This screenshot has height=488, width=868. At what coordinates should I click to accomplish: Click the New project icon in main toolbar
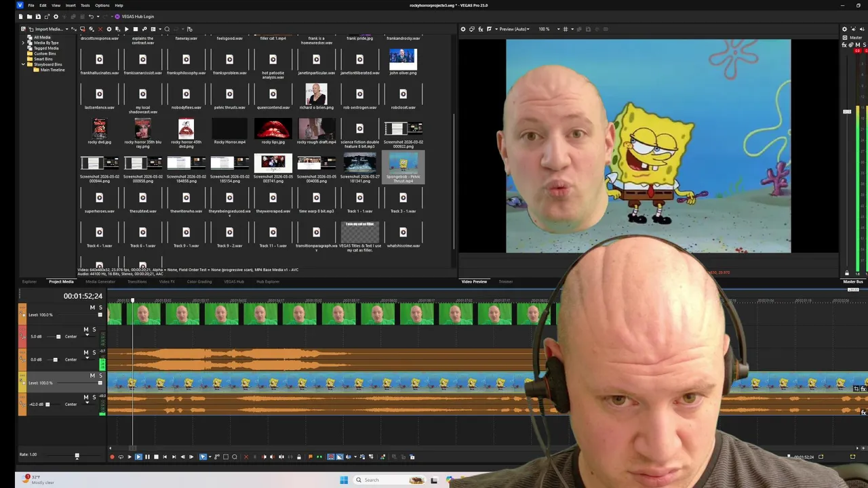pyautogui.click(x=20, y=16)
